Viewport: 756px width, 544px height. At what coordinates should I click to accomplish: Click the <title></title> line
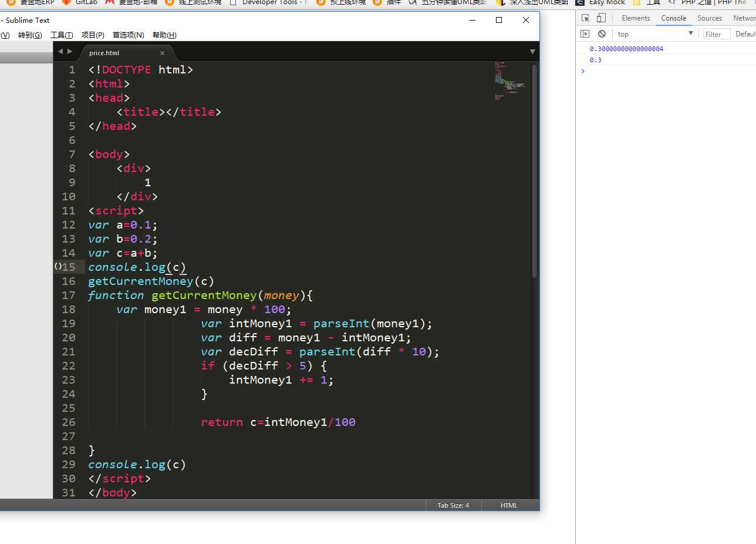169,112
